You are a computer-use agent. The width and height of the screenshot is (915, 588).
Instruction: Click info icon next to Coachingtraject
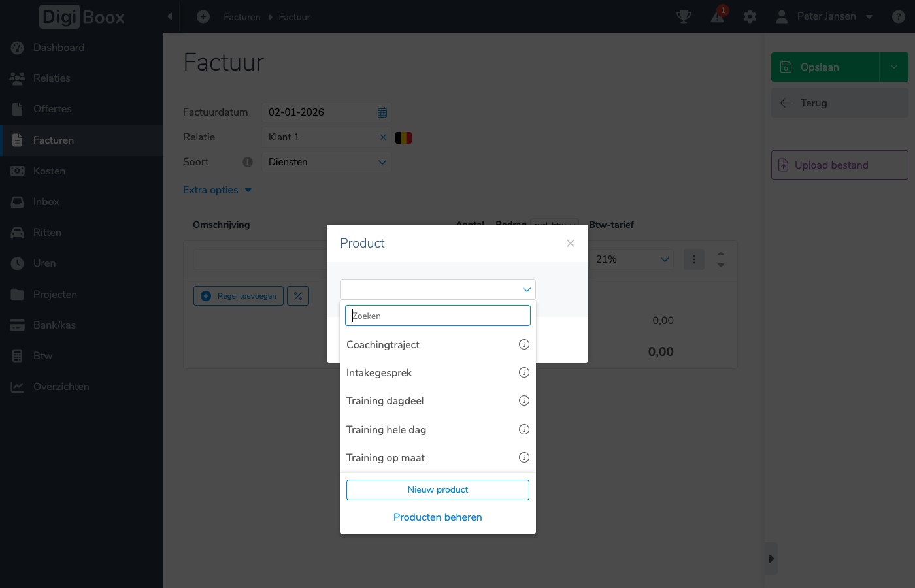[x=524, y=344]
